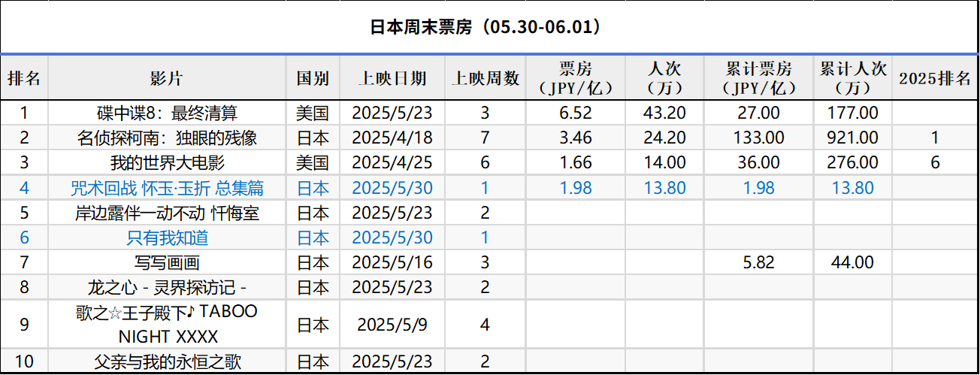Select the 排名 column header
Screen dimensions: 980x375
coord(24,78)
